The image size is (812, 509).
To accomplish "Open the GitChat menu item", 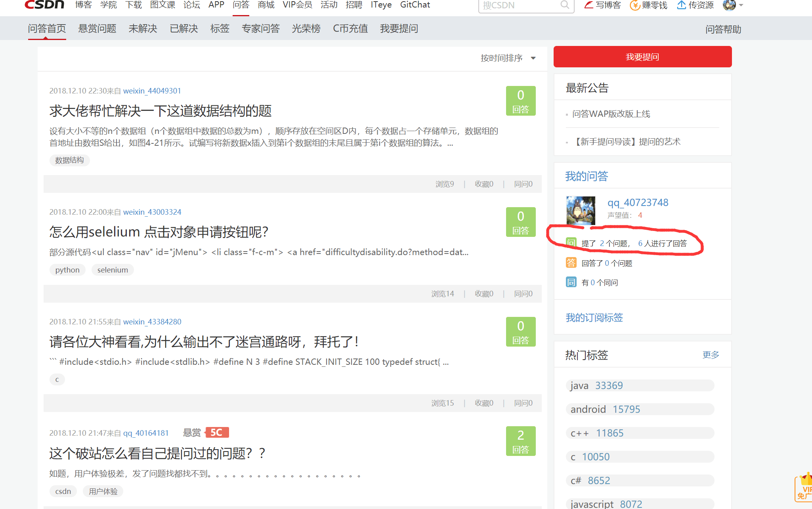I will click(x=415, y=5).
